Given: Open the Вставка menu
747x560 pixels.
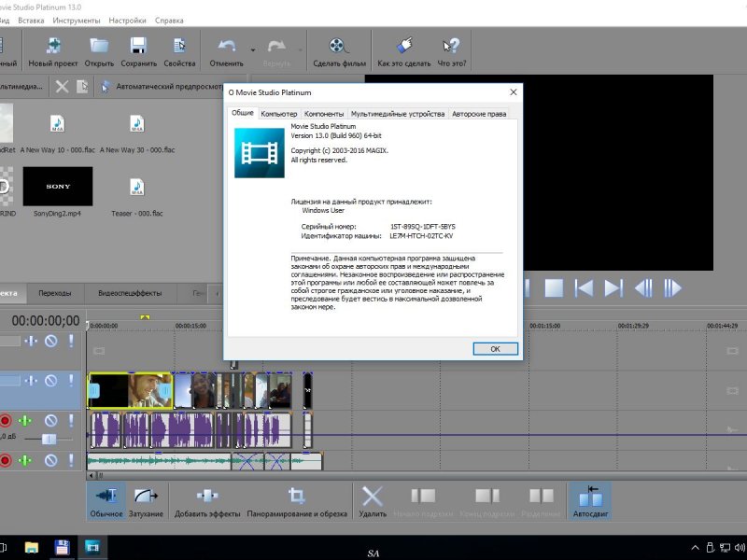Looking at the screenshot, I should tap(31, 21).
